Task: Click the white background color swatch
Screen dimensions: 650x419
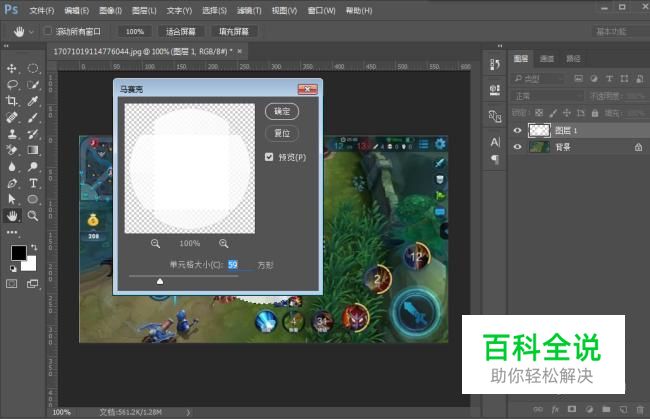Action: pyautogui.click(x=30, y=264)
